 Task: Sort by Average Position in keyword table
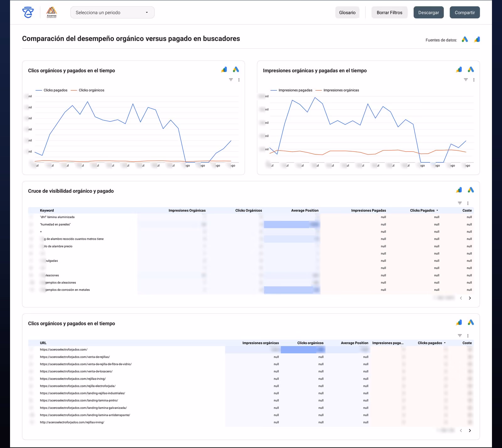click(x=305, y=211)
